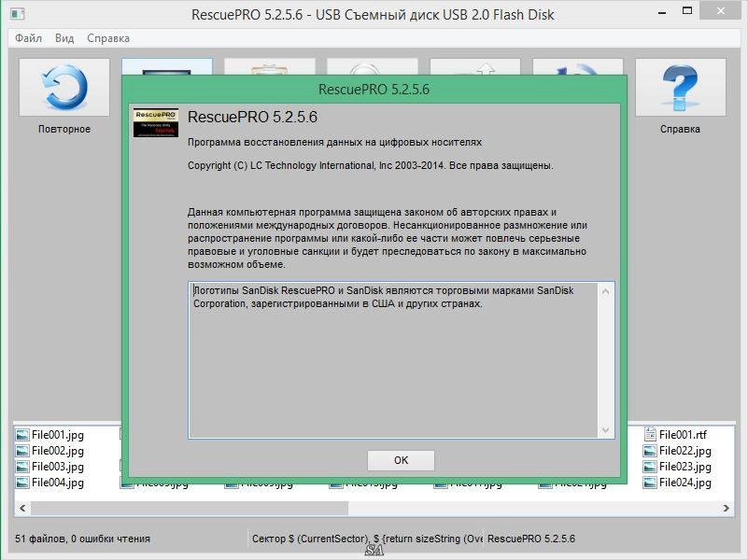Click the File002.jpg file name
The image size is (748, 560).
pyautogui.click(x=58, y=451)
